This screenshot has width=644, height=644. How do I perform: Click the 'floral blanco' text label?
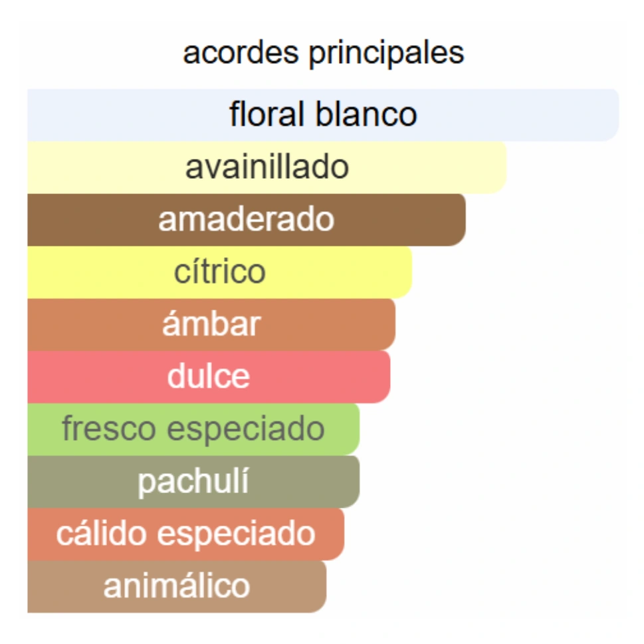pos(323,114)
